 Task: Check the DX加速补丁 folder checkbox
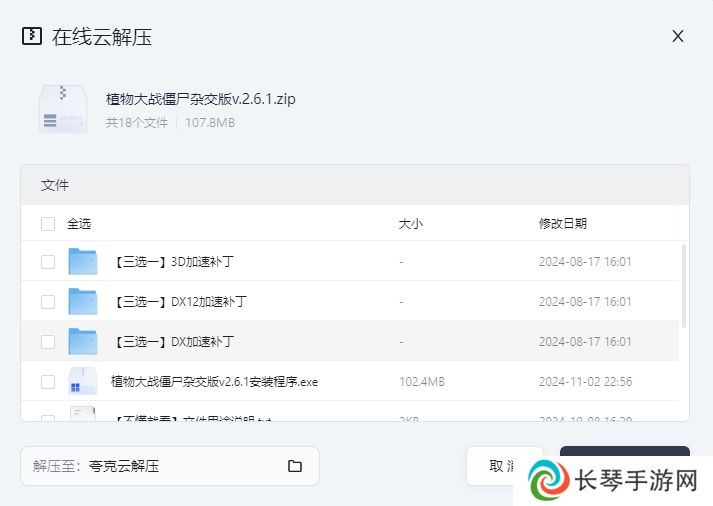tap(48, 342)
